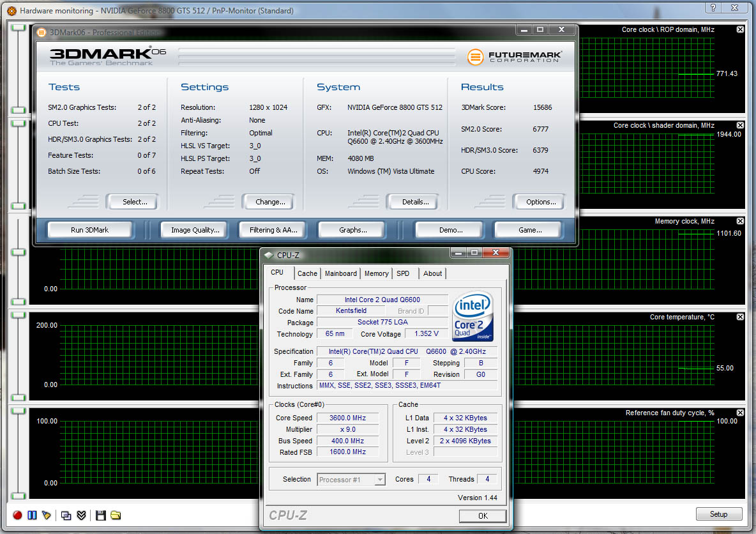Open Setup in Hardware monitoring
The height and width of the screenshot is (534, 756).
point(718,514)
